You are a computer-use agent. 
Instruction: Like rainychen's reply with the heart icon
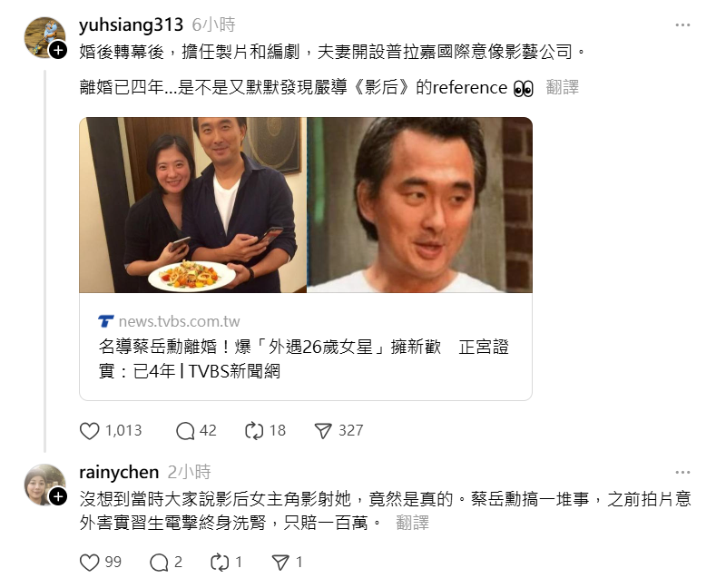pos(90,562)
